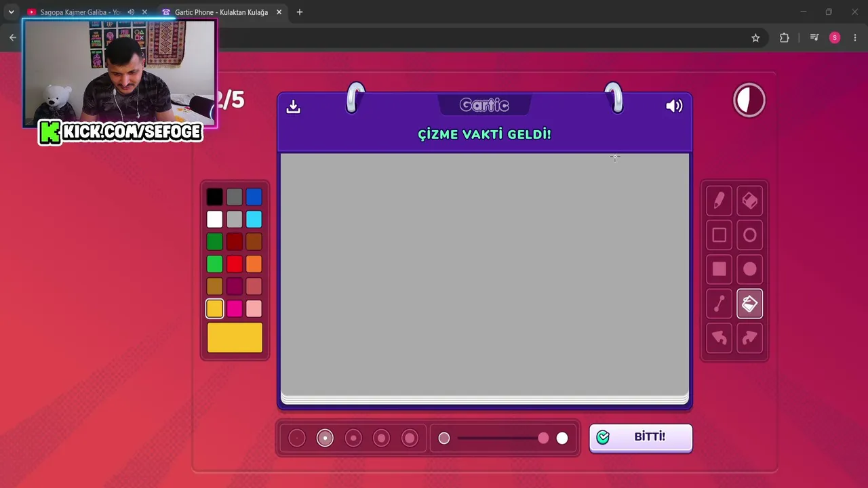Pick the maroon color swatch

pyautogui.click(x=234, y=287)
